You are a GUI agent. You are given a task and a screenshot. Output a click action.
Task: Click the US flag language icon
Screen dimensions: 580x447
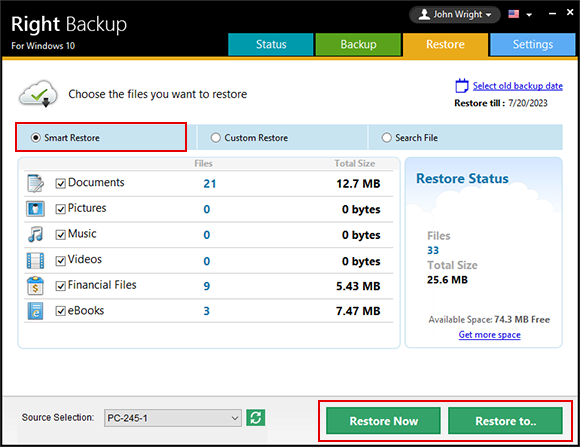tap(513, 14)
